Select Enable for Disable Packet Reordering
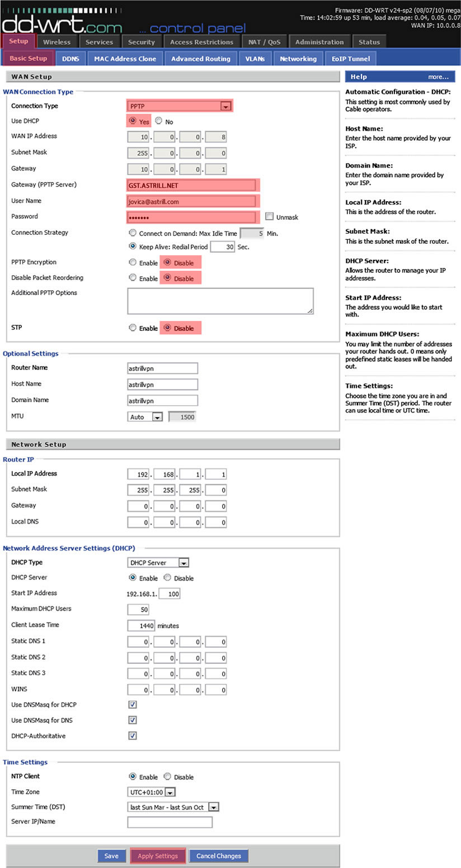This screenshot has height=868, width=461. click(x=132, y=278)
